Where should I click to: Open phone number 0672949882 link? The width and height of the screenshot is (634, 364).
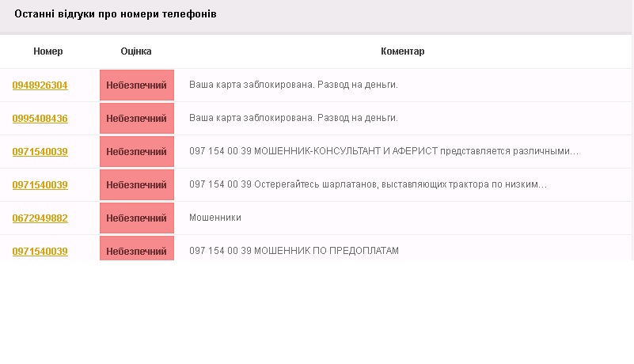[40, 218]
